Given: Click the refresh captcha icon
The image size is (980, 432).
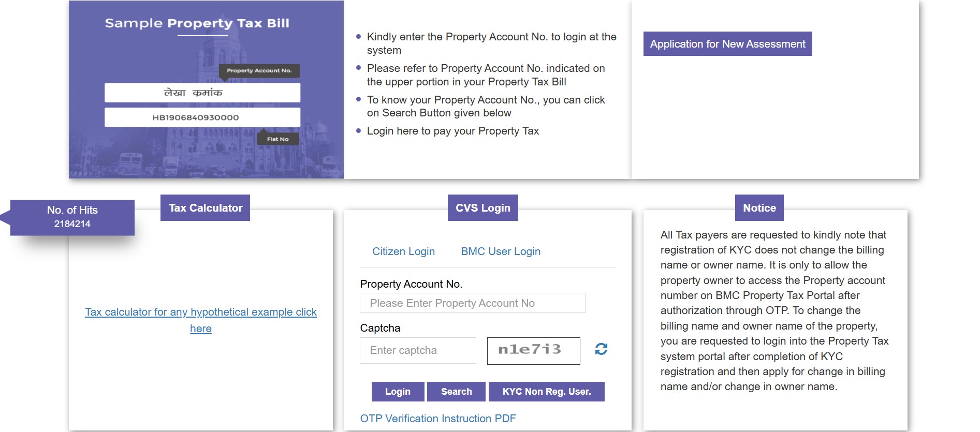Looking at the screenshot, I should pyautogui.click(x=601, y=349).
